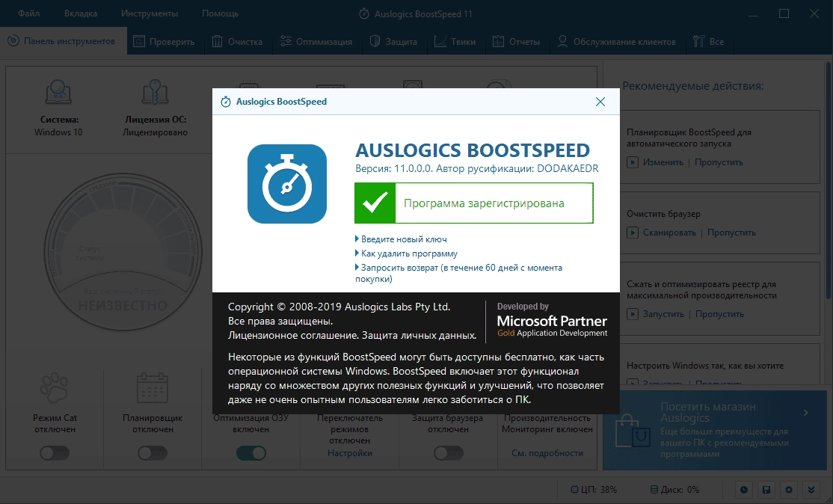Open the 'Введите новый ключ' link

click(x=404, y=239)
